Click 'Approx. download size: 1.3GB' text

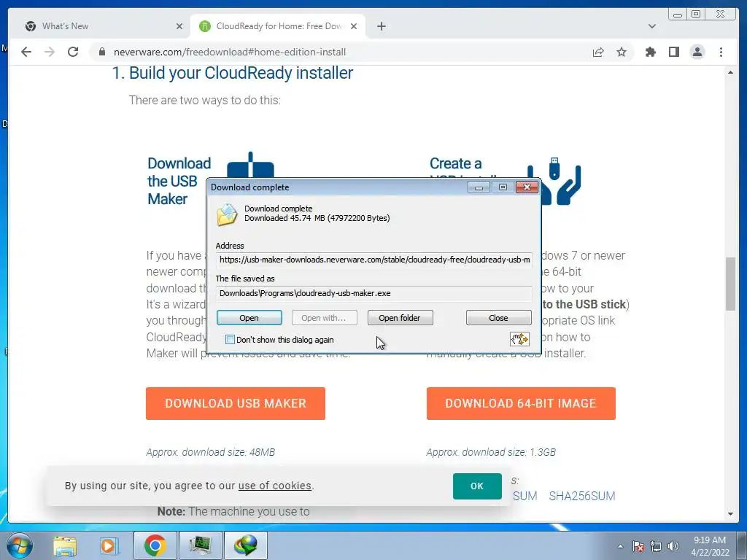(491, 452)
